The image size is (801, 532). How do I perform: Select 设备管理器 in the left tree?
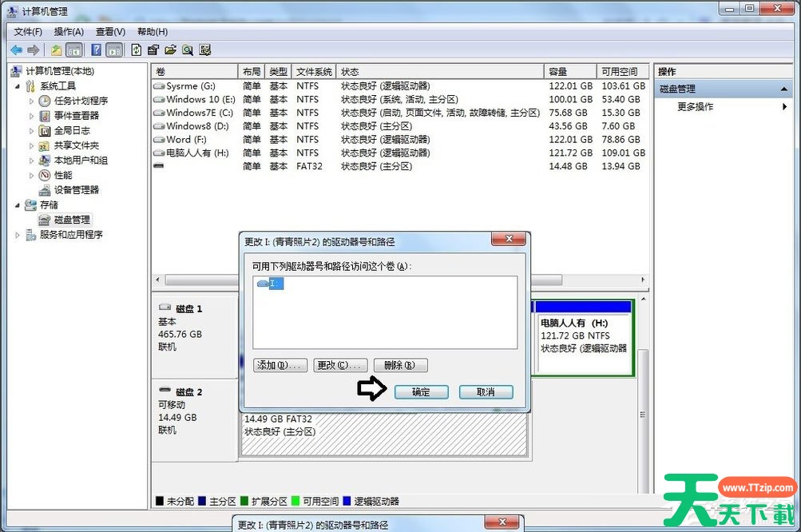[76, 190]
